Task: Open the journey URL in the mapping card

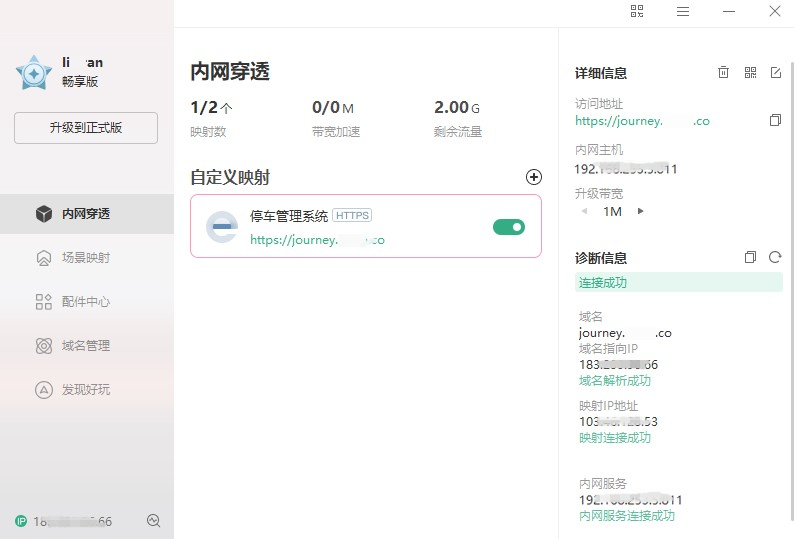Action: click(x=317, y=240)
